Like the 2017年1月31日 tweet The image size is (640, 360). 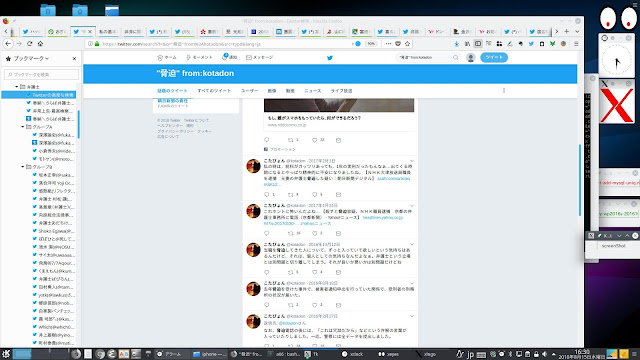point(315,233)
